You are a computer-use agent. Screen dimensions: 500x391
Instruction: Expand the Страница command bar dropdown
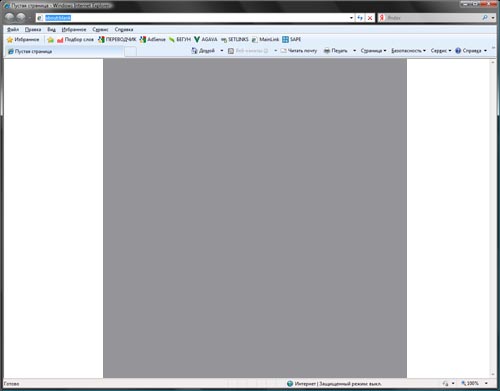[373, 51]
